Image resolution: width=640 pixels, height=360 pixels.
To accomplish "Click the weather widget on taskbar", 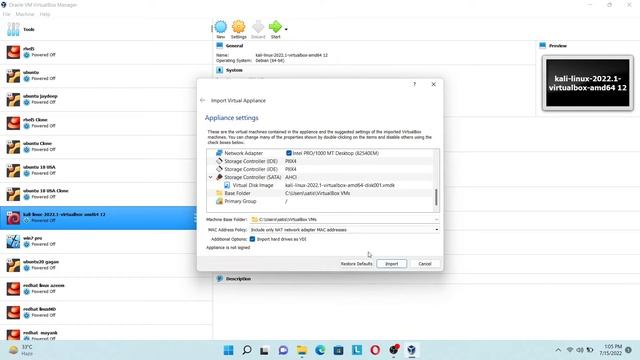I will point(20,350).
